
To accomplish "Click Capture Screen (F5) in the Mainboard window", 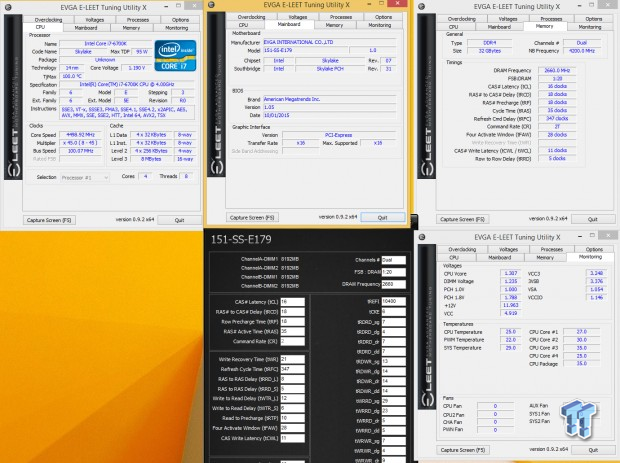I will click(252, 217).
